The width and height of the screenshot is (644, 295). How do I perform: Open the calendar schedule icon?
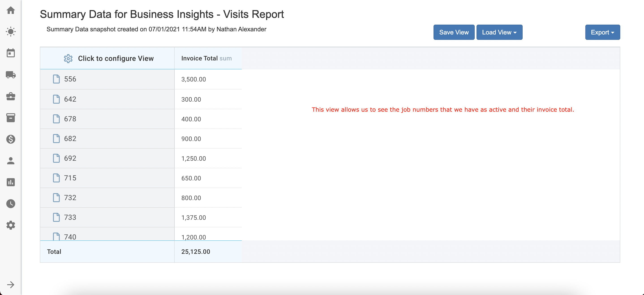tap(11, 53)
